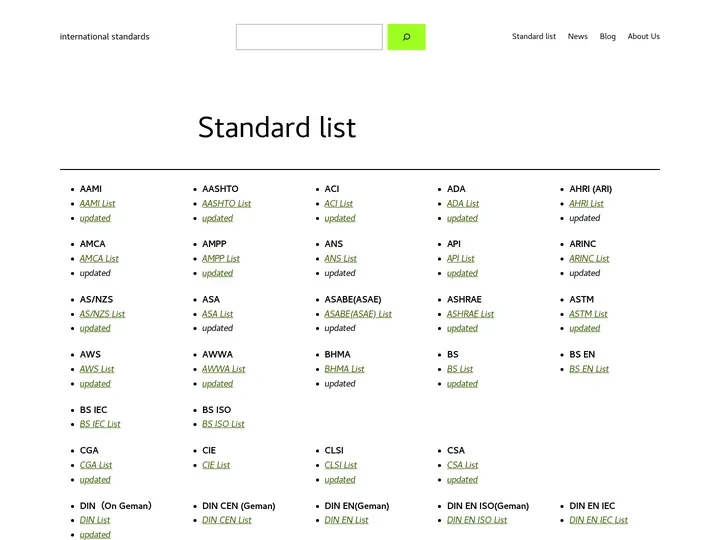
Task: Select the 'AHRI (ARI)' heading text
Action: (591, 189)
